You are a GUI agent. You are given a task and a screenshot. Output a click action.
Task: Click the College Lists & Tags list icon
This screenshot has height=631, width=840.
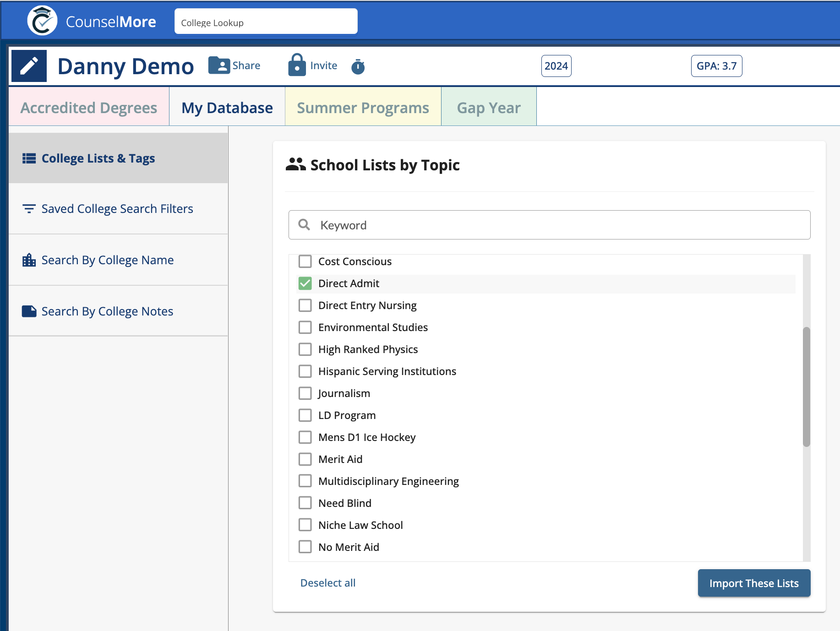tap(29, 158)
